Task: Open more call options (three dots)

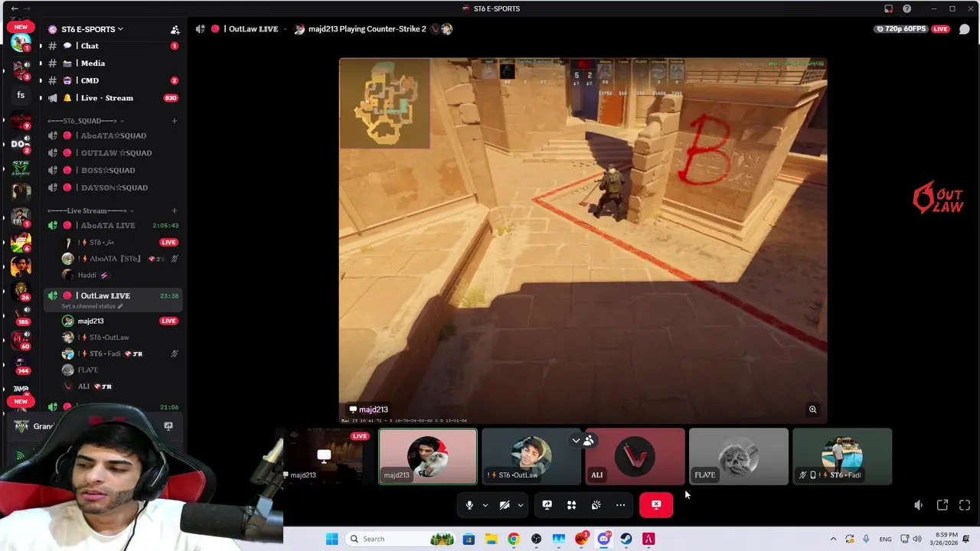Action: pos(620,505)
